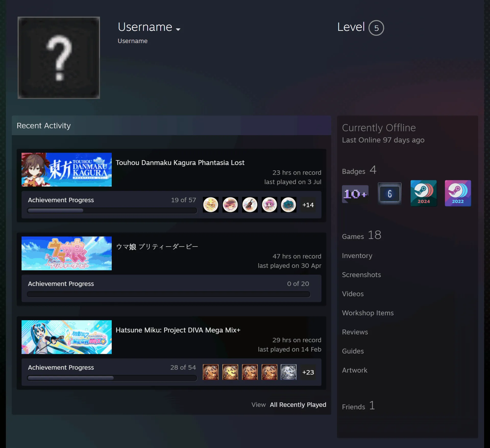Open the Artwork link
The image size is (490, 448).
pos(354,370)
